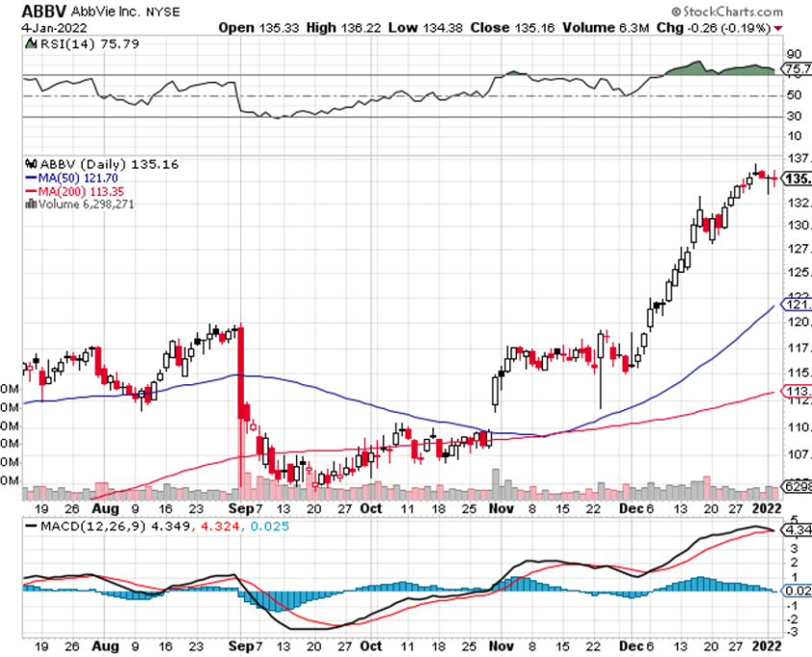Click the MA(50) 121.70 legend text
This screenshot has height=657, width=812.
78,178
